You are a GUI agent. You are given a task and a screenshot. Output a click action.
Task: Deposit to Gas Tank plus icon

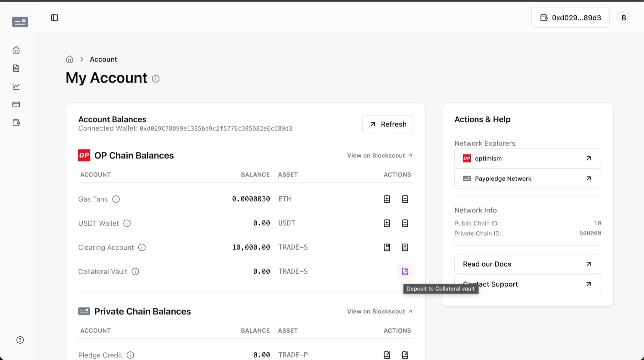click(x=387, y=199)
